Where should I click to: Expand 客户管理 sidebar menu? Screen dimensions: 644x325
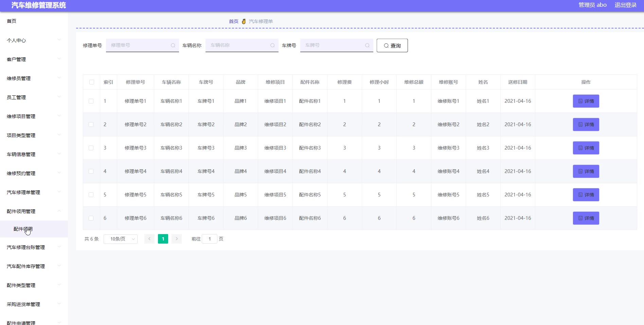[x=33, y=59]
